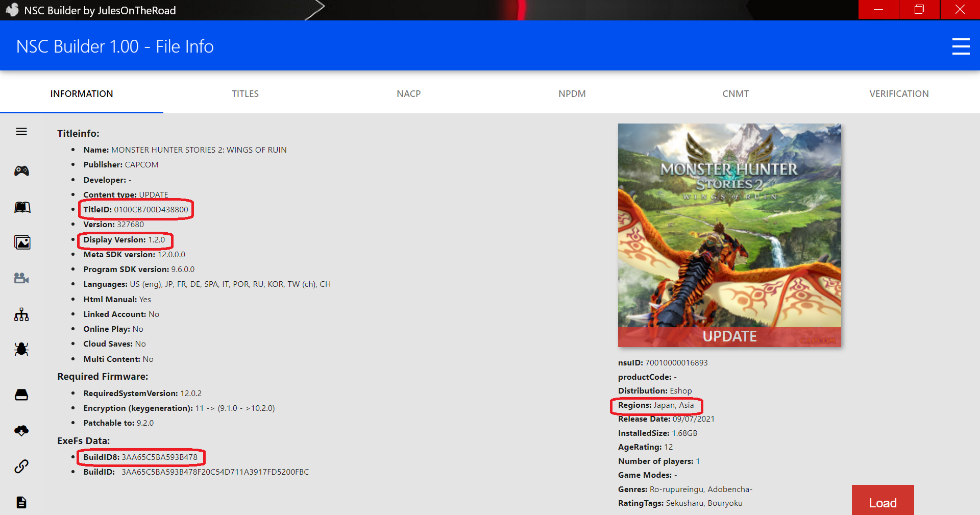Click the cloud download sidebar icon
Viewport: 980px width, 515px height.
21,431
